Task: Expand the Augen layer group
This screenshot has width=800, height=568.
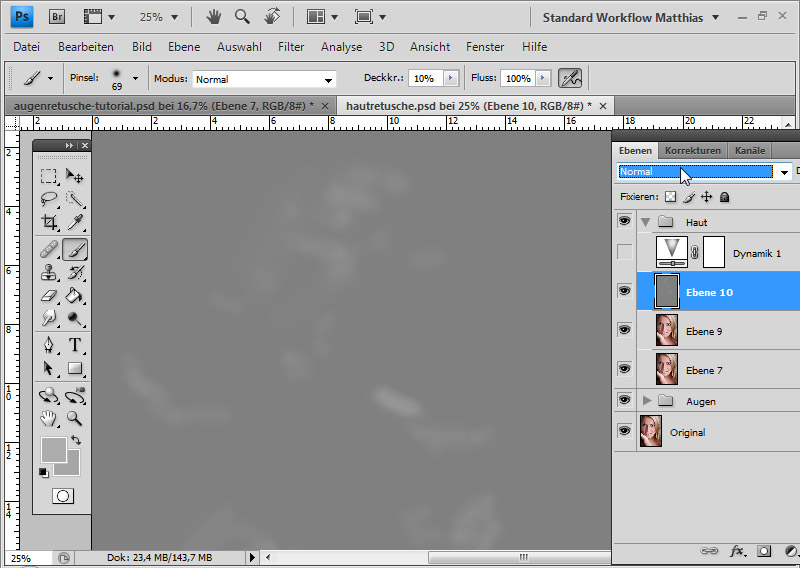Action: click(647, 401)
